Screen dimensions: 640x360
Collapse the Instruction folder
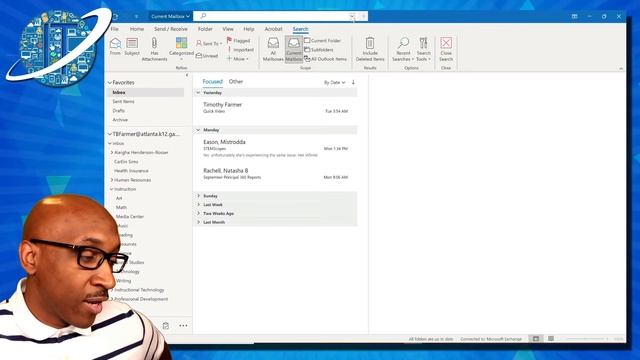pyautogui.click(x=111, y=189)
